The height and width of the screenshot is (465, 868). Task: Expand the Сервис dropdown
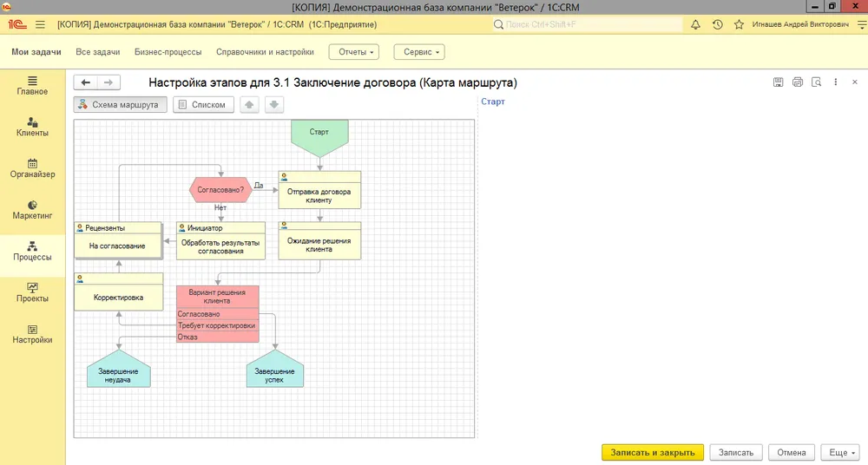pos(419,52)
